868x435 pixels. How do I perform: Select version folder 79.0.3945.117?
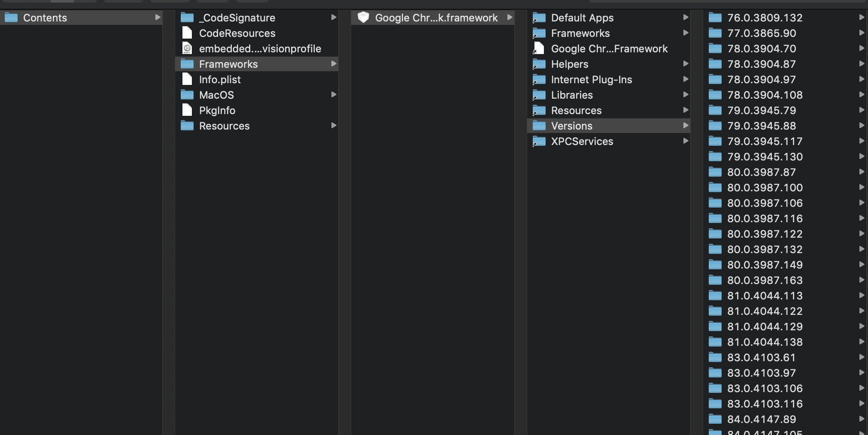(786, 141)
